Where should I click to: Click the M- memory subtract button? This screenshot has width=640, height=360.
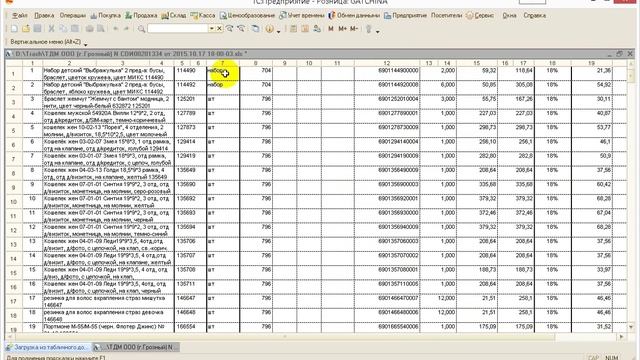[x=354, y=29]
